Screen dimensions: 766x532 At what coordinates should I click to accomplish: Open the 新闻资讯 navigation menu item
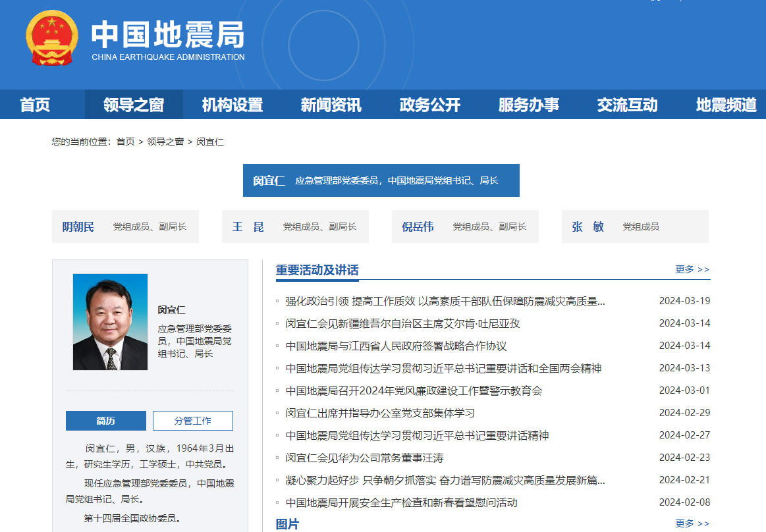331,105
